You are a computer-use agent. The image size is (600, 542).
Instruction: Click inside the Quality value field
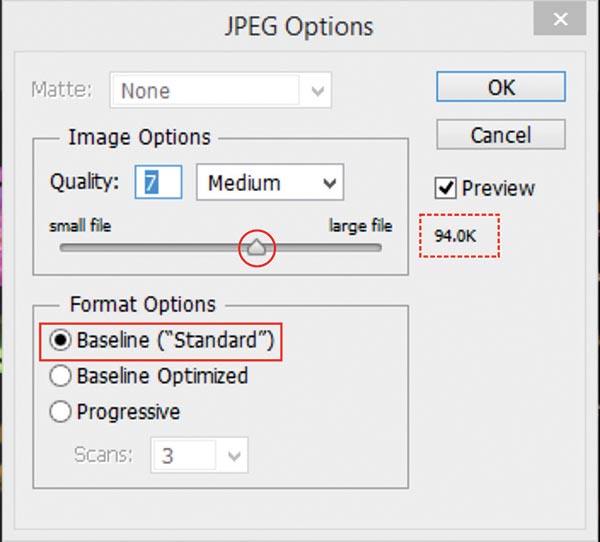tap(159, 183)
